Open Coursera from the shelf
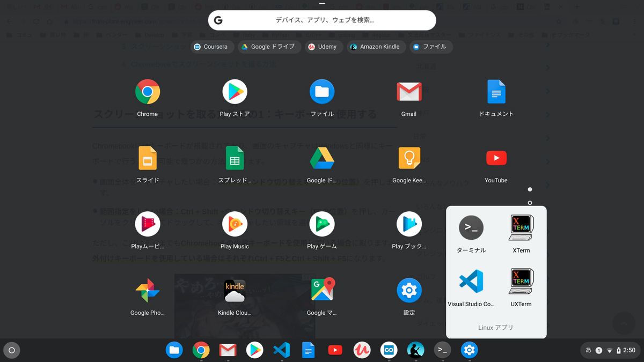The height and width of the screenshot is (362, 644). point(389,350)
